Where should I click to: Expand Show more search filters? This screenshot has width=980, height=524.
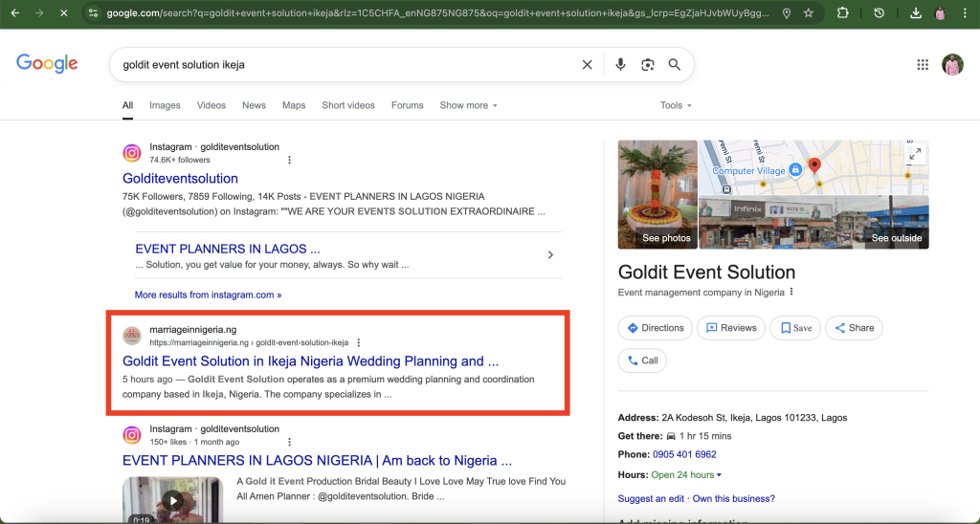469,105
